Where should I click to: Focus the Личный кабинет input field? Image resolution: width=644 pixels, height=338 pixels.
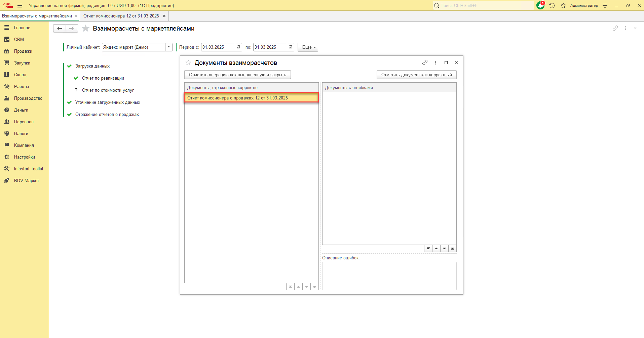pos(134,47)
